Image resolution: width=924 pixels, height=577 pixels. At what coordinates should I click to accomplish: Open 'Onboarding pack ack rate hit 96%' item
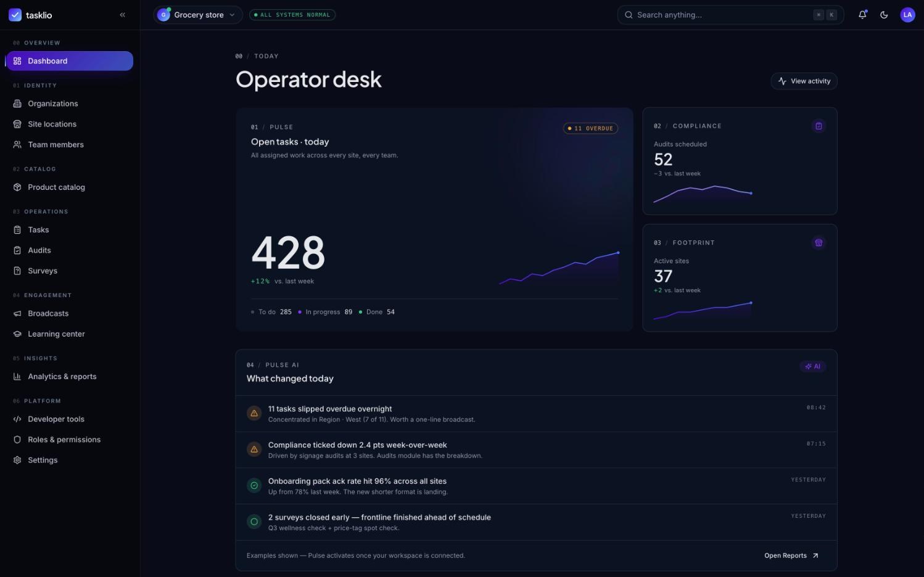tap(536, 486)
